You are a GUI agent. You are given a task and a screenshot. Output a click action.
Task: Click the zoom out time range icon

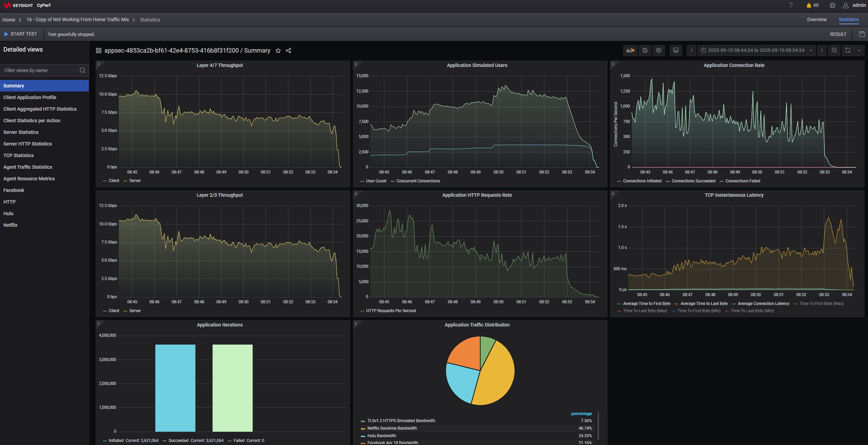pos(834,51)
